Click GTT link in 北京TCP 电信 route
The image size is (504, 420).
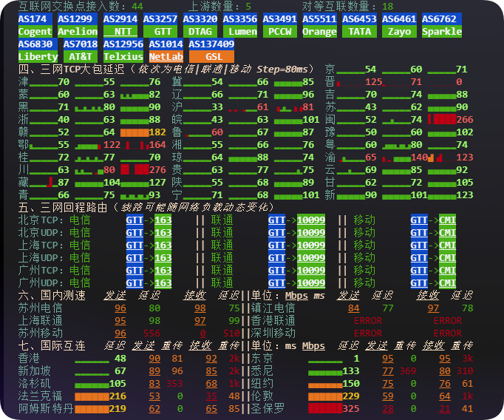[x=134, y=220]
